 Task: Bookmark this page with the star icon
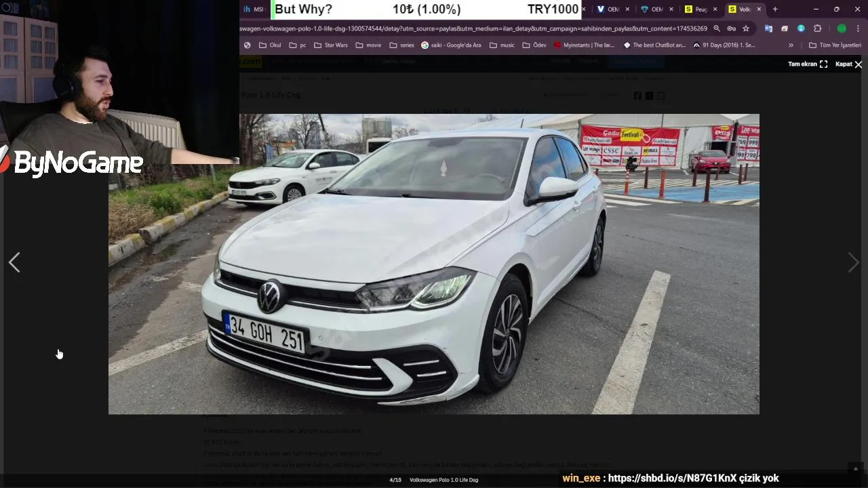tap(746, 28)
